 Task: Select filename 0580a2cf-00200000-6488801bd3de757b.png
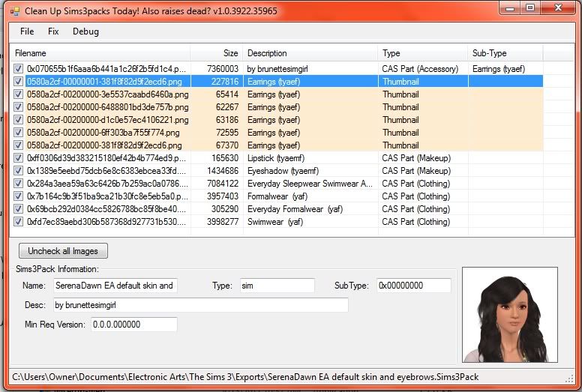108,107
